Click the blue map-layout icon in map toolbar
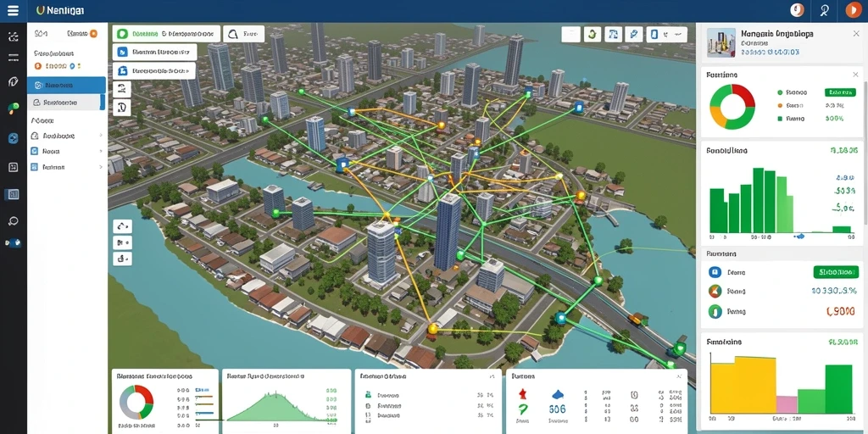 (x=612, y=34)
